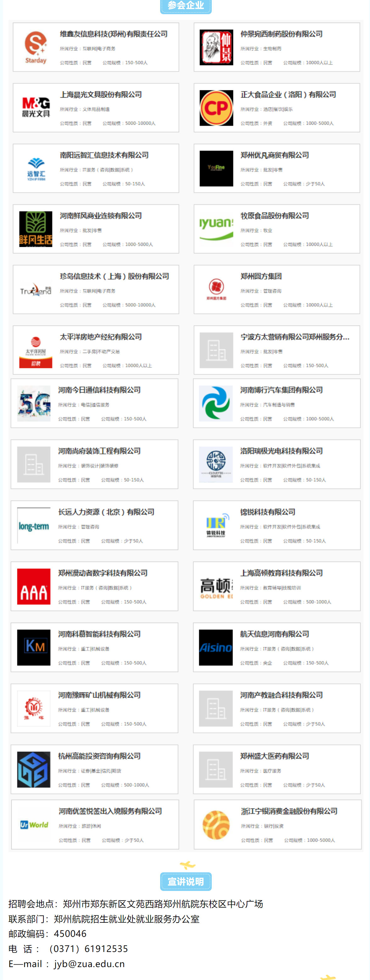This screenshot has width=370, height=980.
Task: Click the 豫晖 gear logo
Action: 34,709
